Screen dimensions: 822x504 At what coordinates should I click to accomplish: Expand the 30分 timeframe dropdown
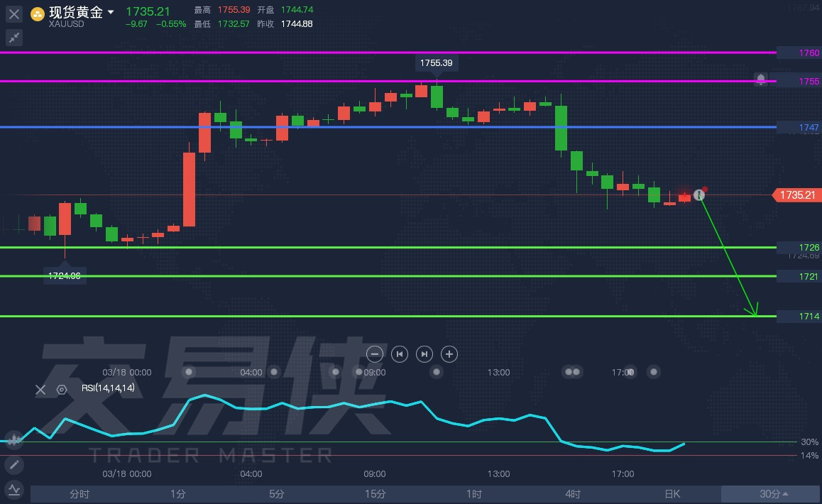coord(771,494)
